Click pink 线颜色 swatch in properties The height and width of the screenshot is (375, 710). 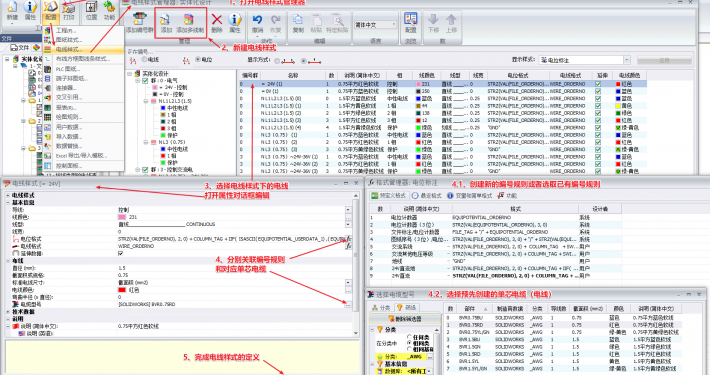tap(122, 217)
